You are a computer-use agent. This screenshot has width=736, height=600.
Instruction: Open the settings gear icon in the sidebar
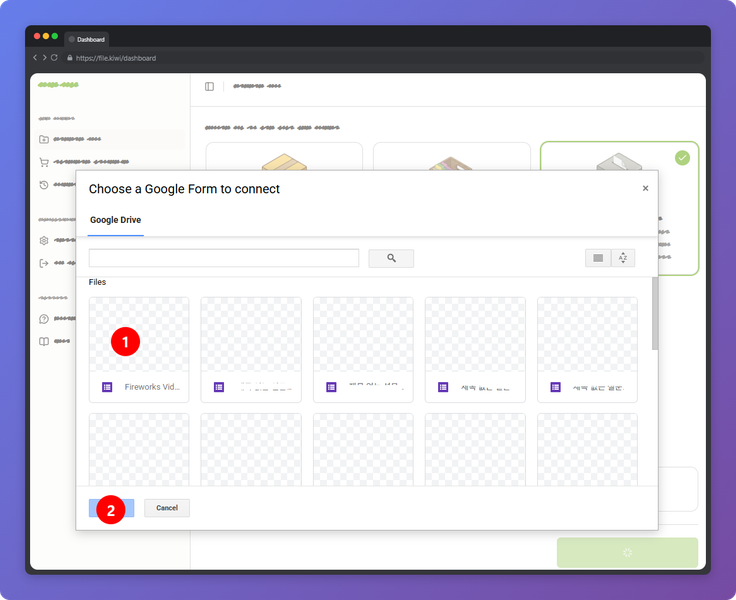click(x=44, y=240)
